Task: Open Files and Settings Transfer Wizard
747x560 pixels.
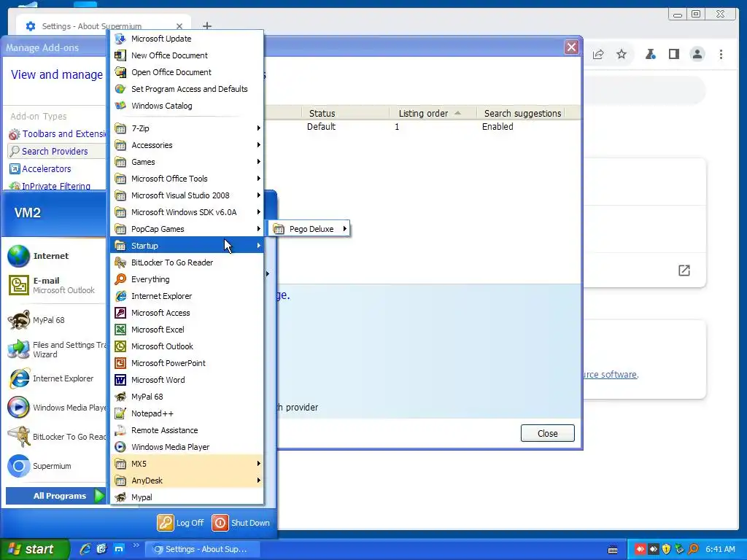Action: pyautogui.click(x=55, y=349)
